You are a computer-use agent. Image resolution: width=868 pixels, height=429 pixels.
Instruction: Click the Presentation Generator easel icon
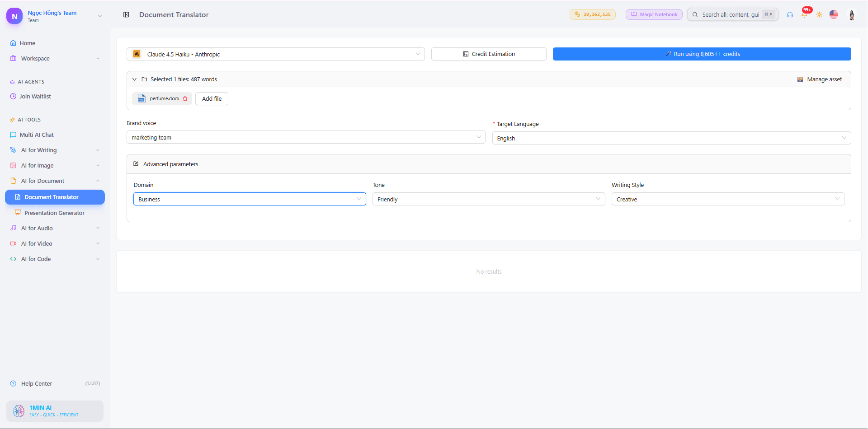(18, 212)
